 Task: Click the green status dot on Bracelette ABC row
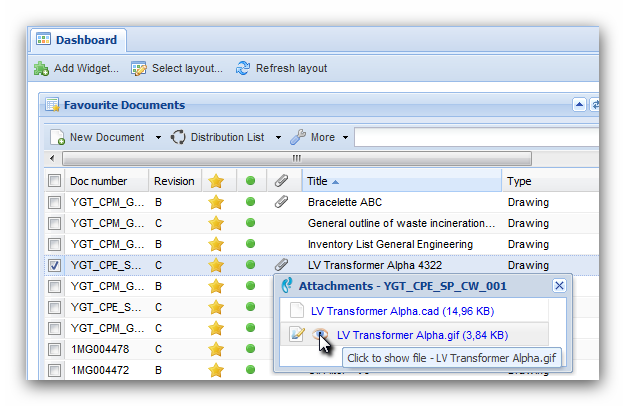(x=250, y=202)
